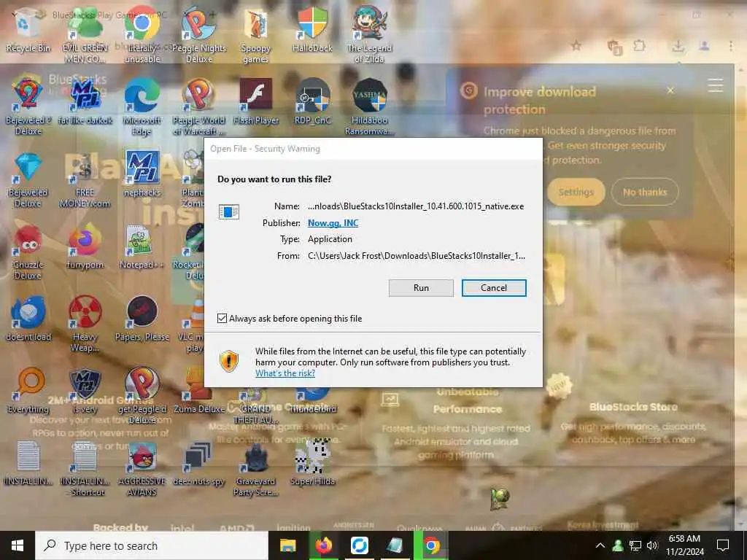
Task: Open Chuzzle Deluxe desktop shortcut
Action: 28,252
